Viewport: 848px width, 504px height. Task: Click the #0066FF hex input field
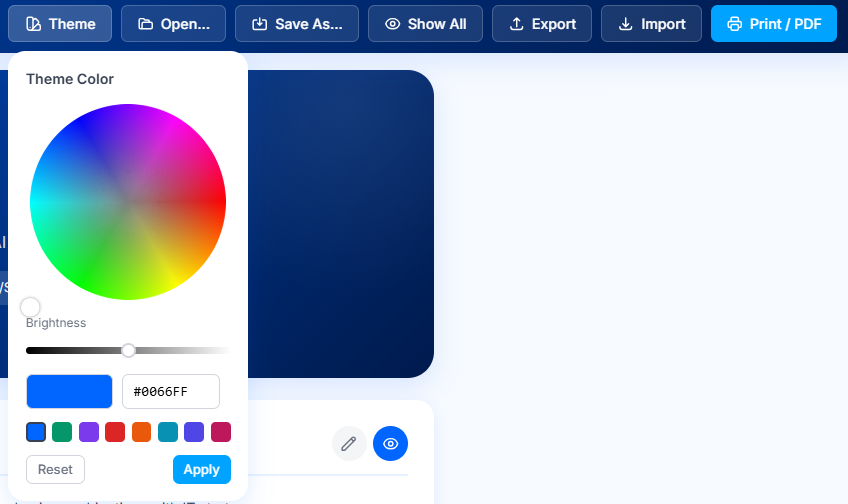(171, 392)
